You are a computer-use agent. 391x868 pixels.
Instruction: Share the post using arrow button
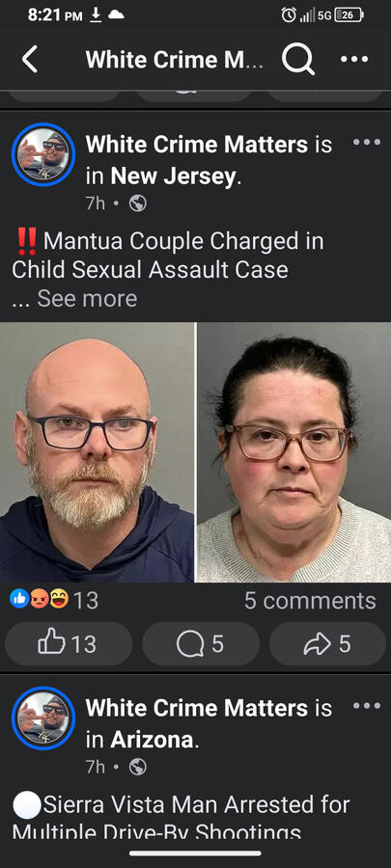click(327, 643)
